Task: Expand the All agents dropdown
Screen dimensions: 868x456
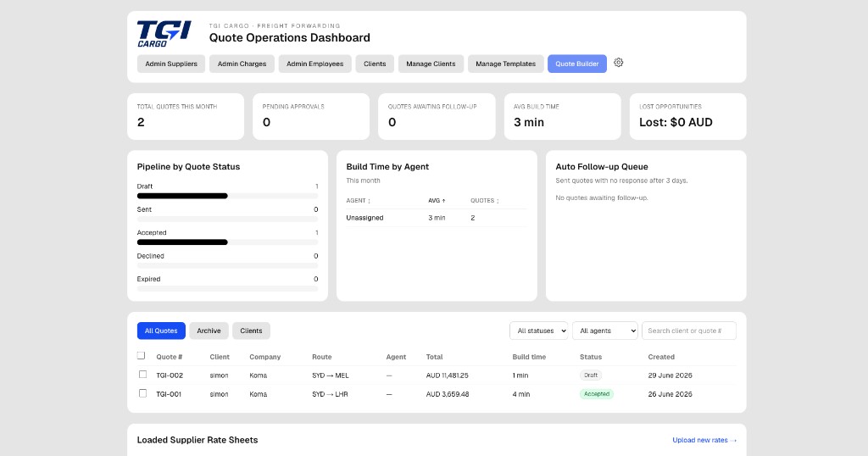Action: (x=605, y=331)
